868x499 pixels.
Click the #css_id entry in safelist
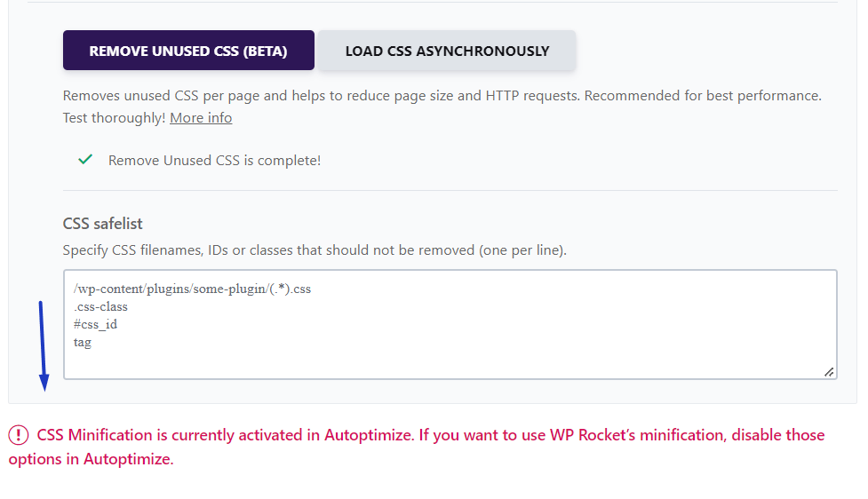(x=95, y=324)
